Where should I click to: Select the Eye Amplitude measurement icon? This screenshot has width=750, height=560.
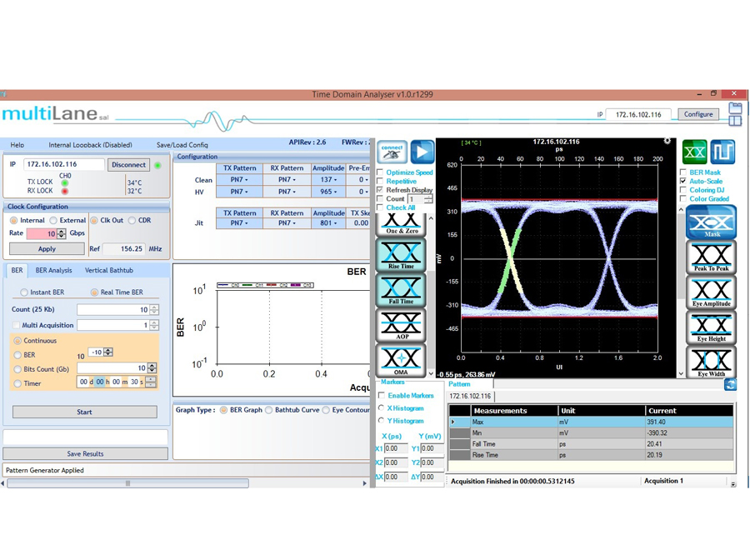(x=712, y=292)
